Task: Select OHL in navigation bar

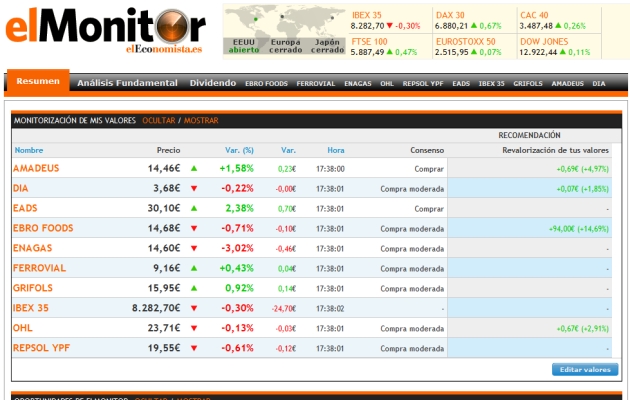Action: click(x=387, y=84)
